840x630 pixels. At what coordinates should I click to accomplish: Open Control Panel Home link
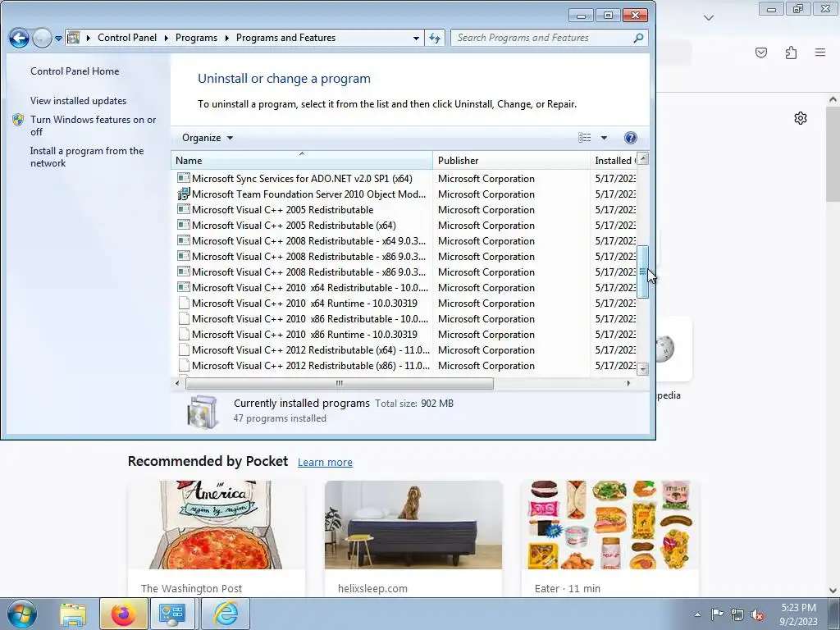click(x=75, y=71)
